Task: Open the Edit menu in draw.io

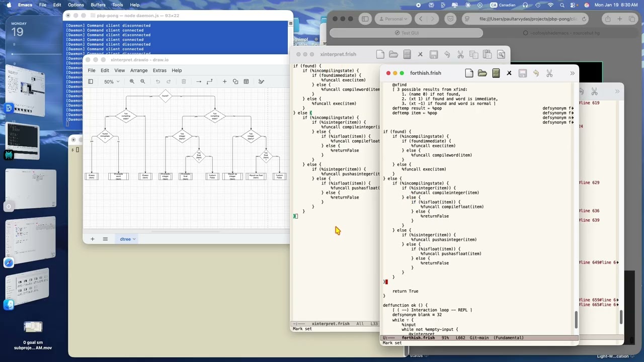Action: pyautogui.click(x=105, y=70)
